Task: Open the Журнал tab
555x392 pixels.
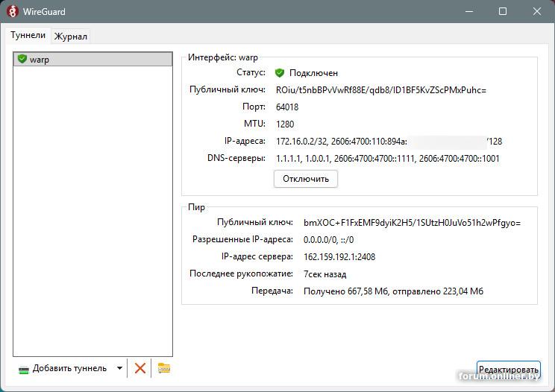Action: (x=70, y=37)
